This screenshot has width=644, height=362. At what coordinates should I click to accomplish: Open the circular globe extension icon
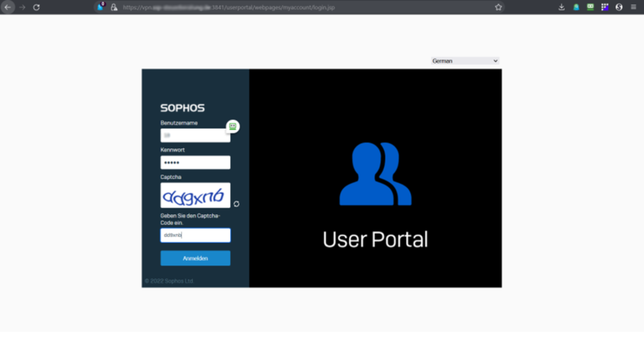point(619,8)
